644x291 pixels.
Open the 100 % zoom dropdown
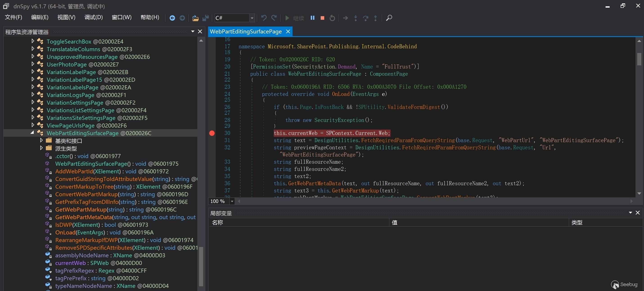pyautogui.click(x=232, y=201)
